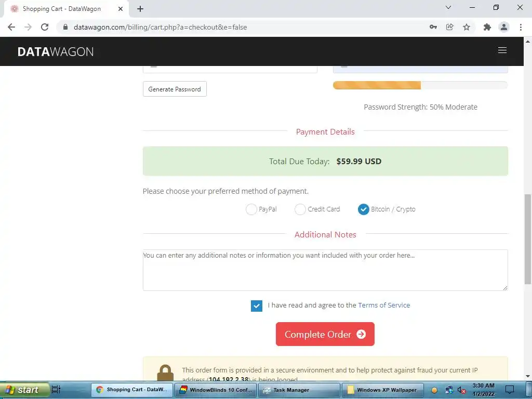The image size is (532, 399).
Task: View site security lock info
Action: tap(65, 27)
